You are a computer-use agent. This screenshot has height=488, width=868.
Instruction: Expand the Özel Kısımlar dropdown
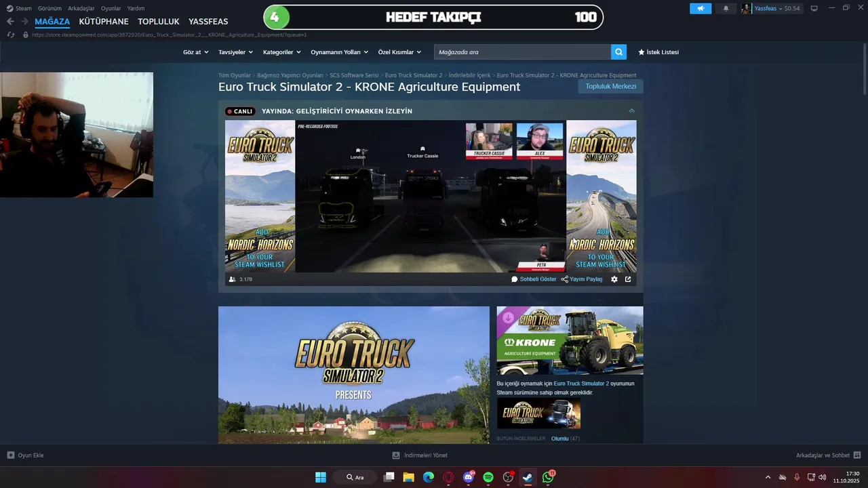point(399,52)
